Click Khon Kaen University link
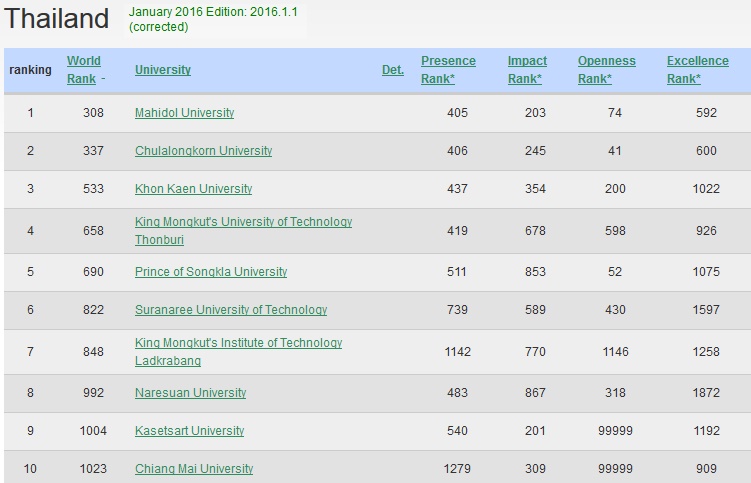This screenshot has width=751, height=483. click(193, 189)
